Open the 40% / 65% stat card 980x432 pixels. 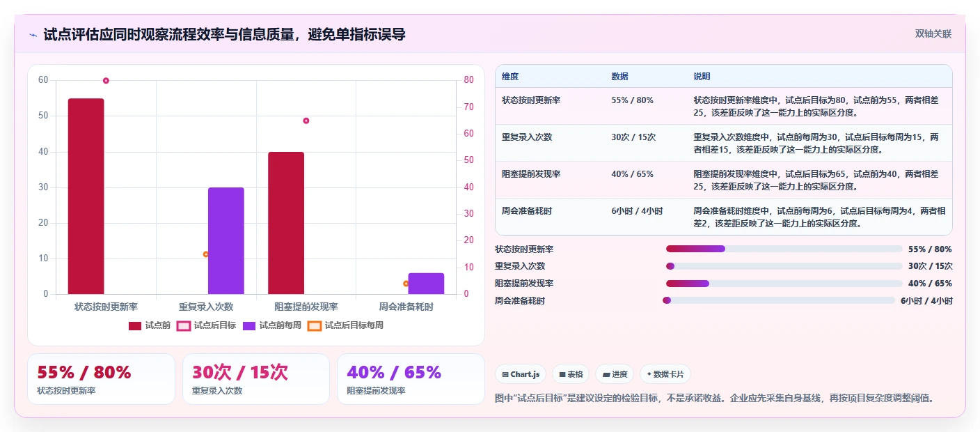(x=411, y=379)
